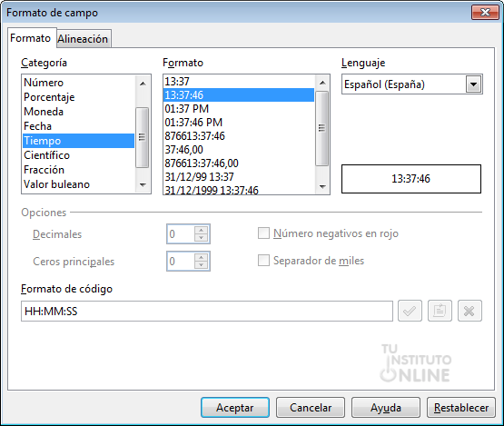
Task: Click the edit comment clipboard icon
Action: (440, 311)
